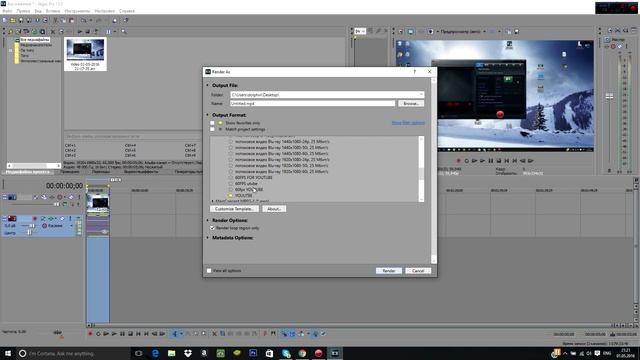Open the filter options link
The height and width of the screenshot is (360, 640).
point(408,123)
